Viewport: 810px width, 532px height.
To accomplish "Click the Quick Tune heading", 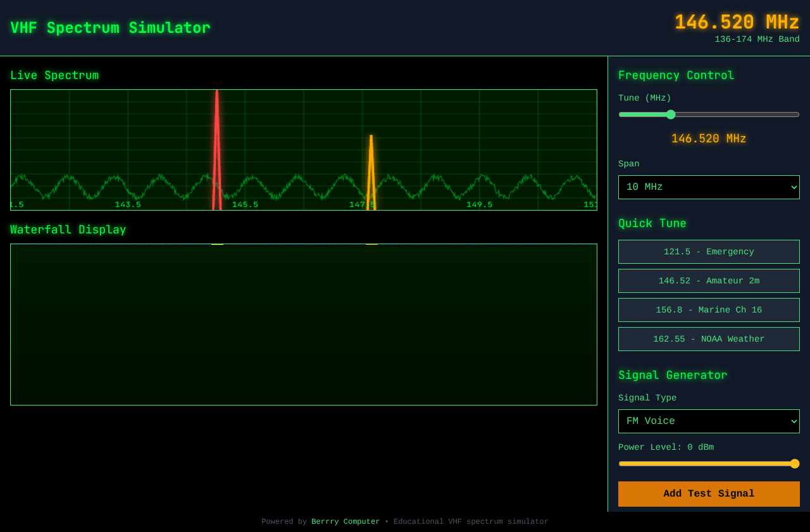I will click(652, 223).
